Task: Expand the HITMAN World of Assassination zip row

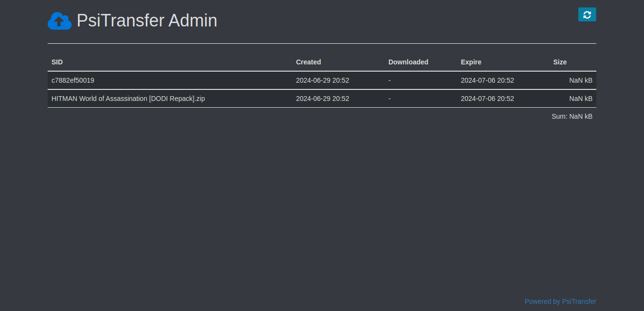Action: (322, 99)
